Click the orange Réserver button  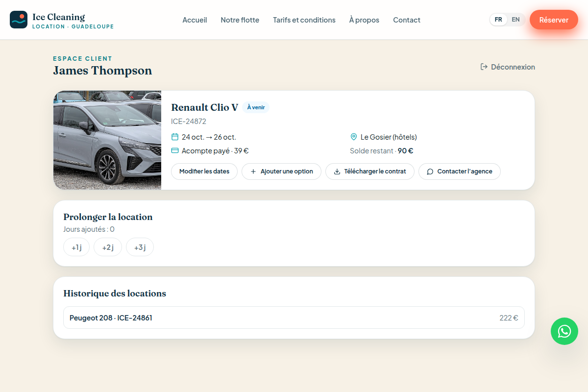(554, 20)
